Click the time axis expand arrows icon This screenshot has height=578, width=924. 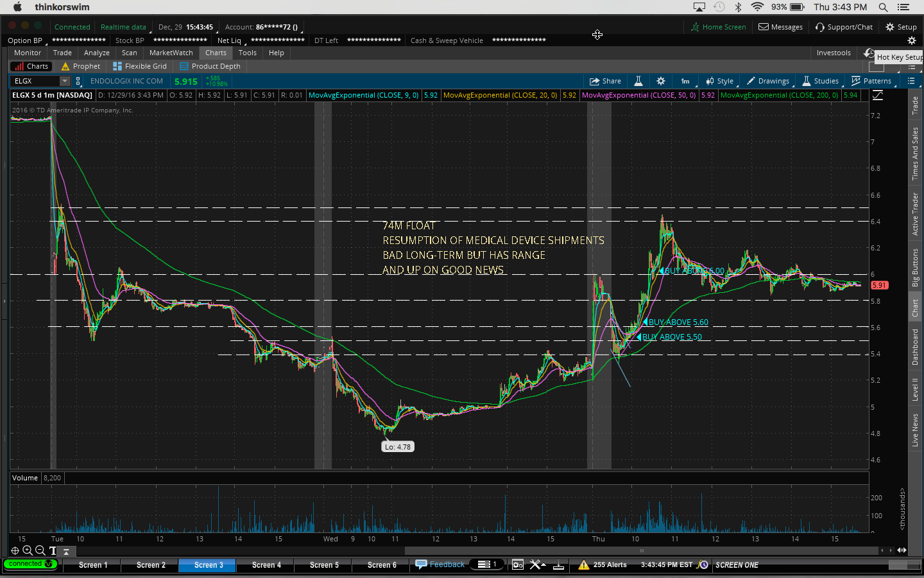(902, 550)
